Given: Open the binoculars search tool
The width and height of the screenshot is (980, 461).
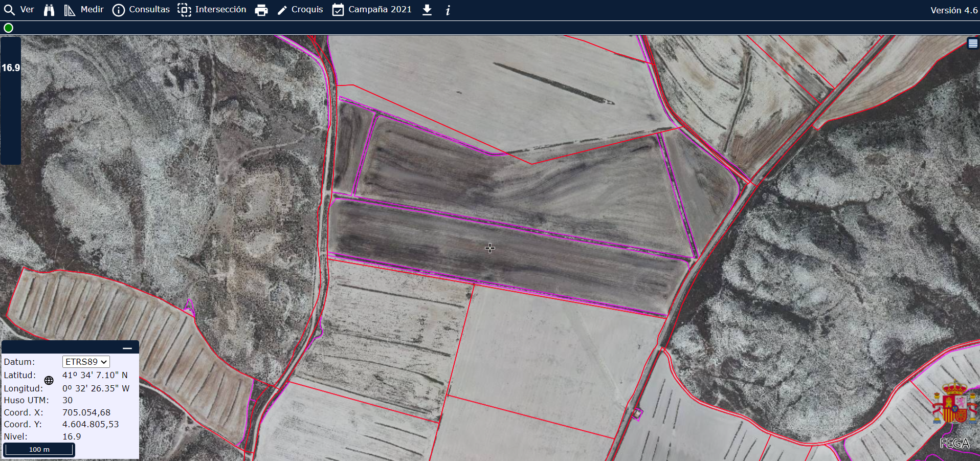Looking at the screenshot, I should (49, 10).
